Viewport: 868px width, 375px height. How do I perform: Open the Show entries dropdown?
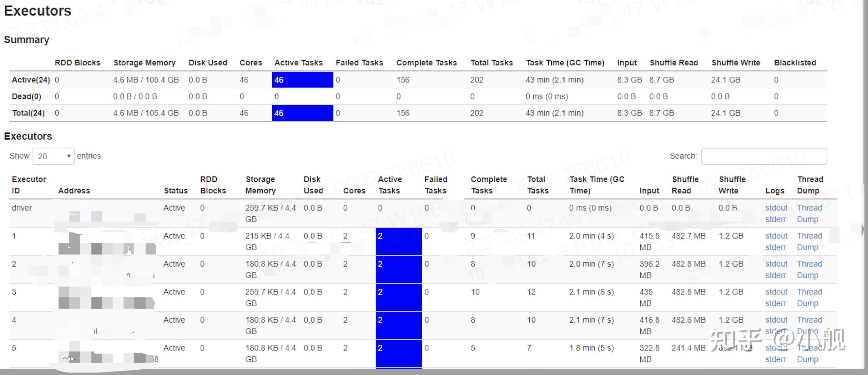coord(53,156)
